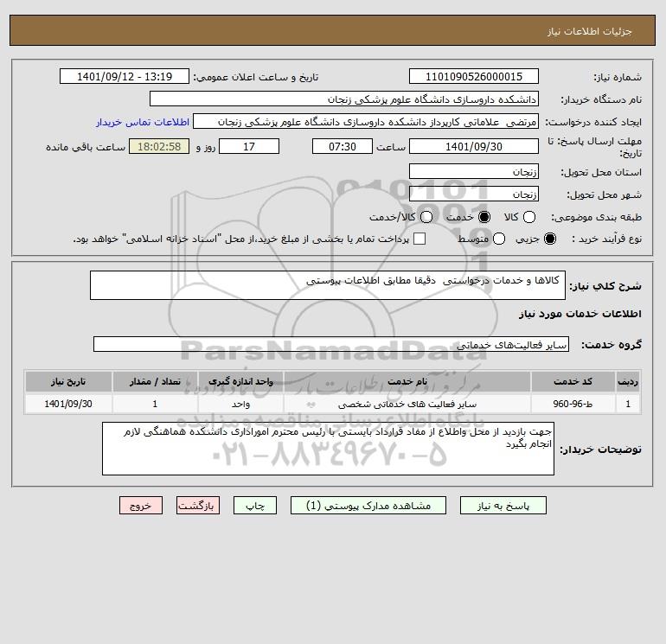666x644 pixels.
Task: Click the توضیحات خریدار notes box
Action: 328,449
